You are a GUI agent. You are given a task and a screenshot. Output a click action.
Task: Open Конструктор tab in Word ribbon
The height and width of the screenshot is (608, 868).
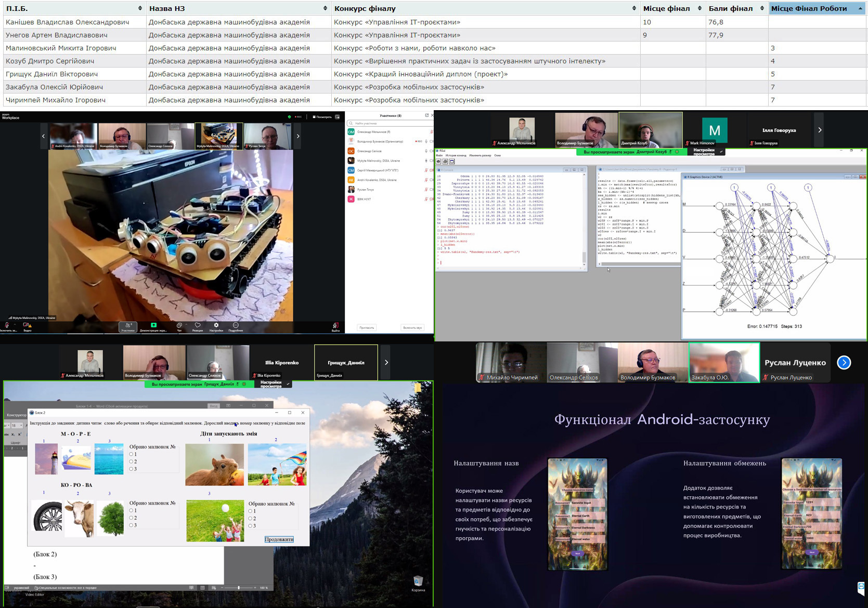[x=16, y=415]
